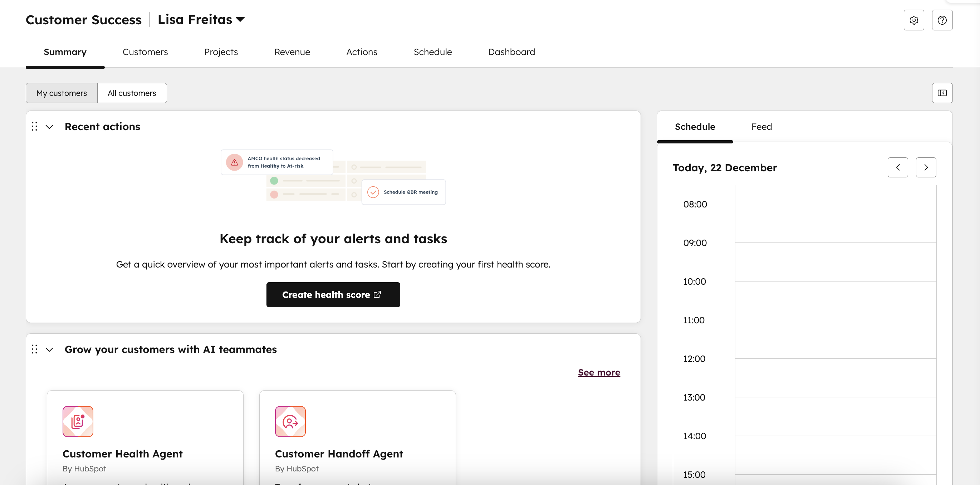Select the Customer Handoff Agent icon
Image resolution: width=980 pixels, height=485 pixels.
(x=290, y=421)
